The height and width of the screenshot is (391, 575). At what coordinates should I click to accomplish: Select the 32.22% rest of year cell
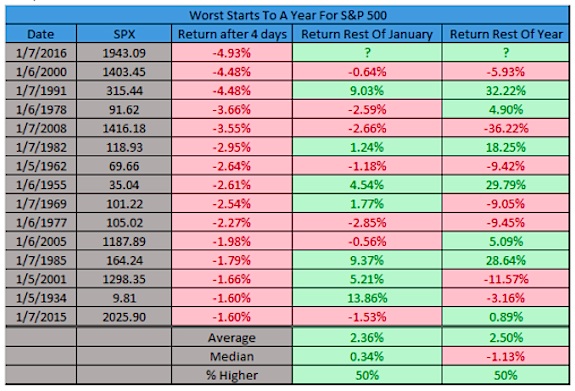click(506, 91)
